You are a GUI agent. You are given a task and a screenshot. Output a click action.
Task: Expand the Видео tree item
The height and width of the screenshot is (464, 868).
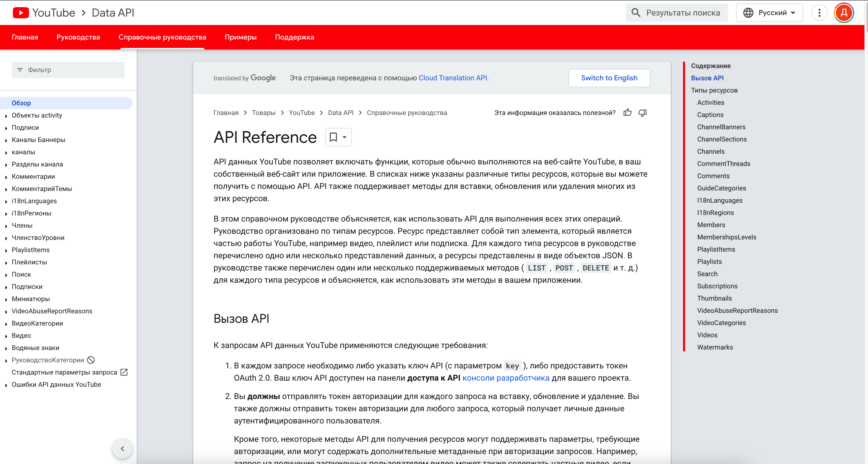(6, 336)
